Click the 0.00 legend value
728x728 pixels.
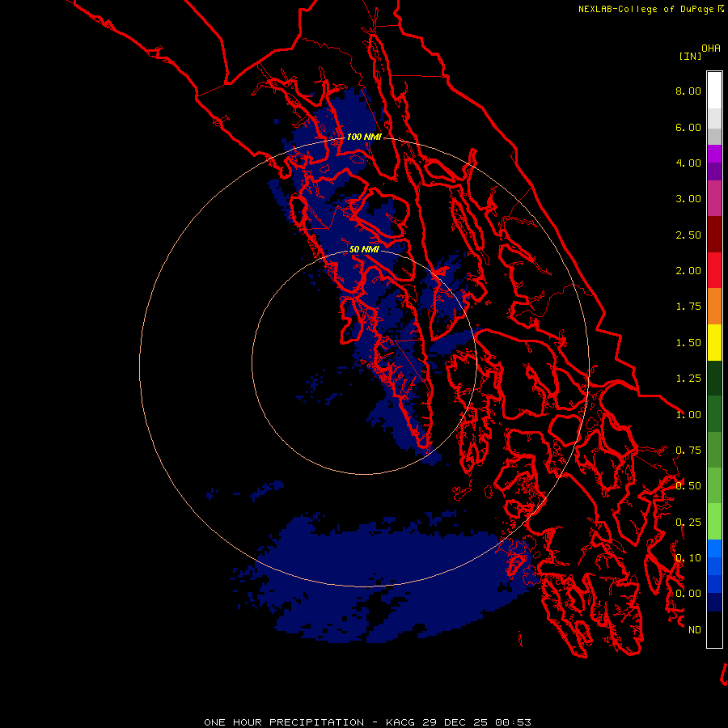point(688,594)
